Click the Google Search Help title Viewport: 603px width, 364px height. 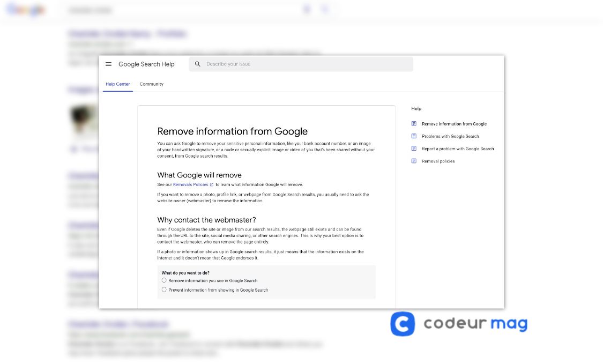pos(146,64)
